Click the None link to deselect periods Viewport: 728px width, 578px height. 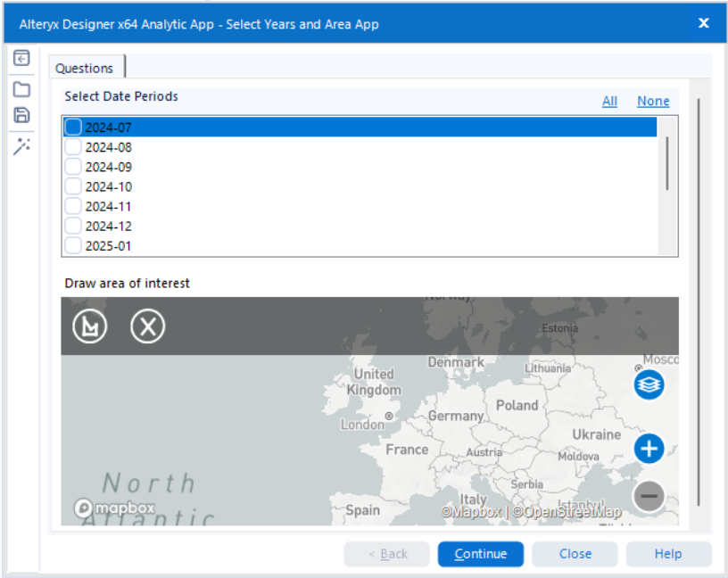[x=653, y=102]
